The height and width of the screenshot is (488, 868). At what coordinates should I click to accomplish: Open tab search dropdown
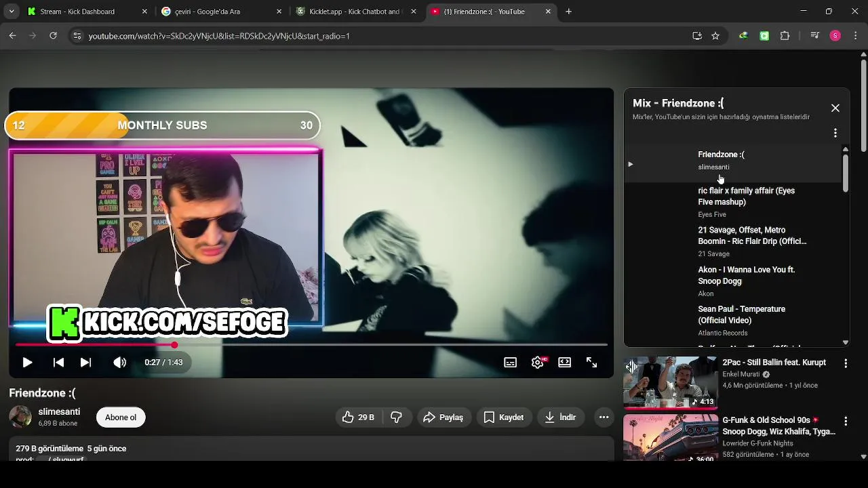[12, 12]
